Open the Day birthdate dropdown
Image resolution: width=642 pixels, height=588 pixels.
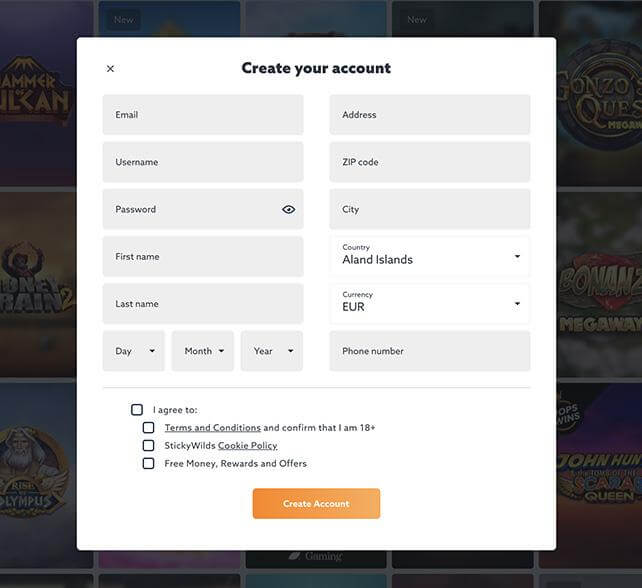click(133, 351)
